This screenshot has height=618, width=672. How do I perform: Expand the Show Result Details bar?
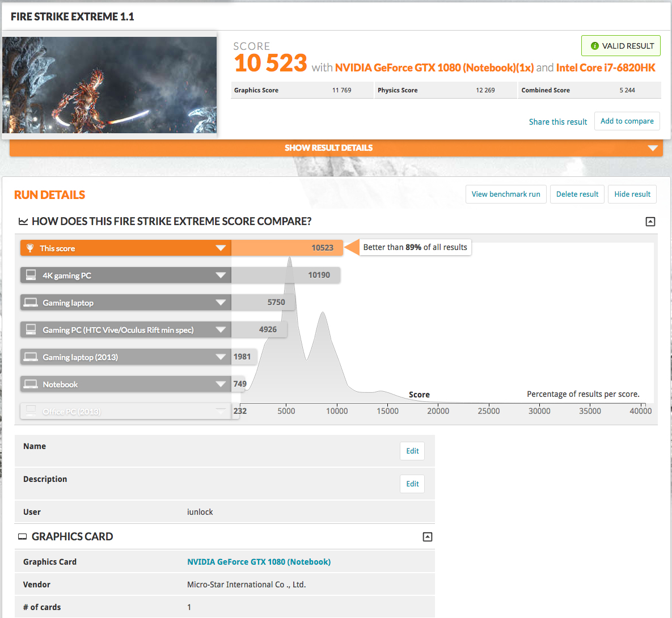pyautogui.click(x=336, y=148)
